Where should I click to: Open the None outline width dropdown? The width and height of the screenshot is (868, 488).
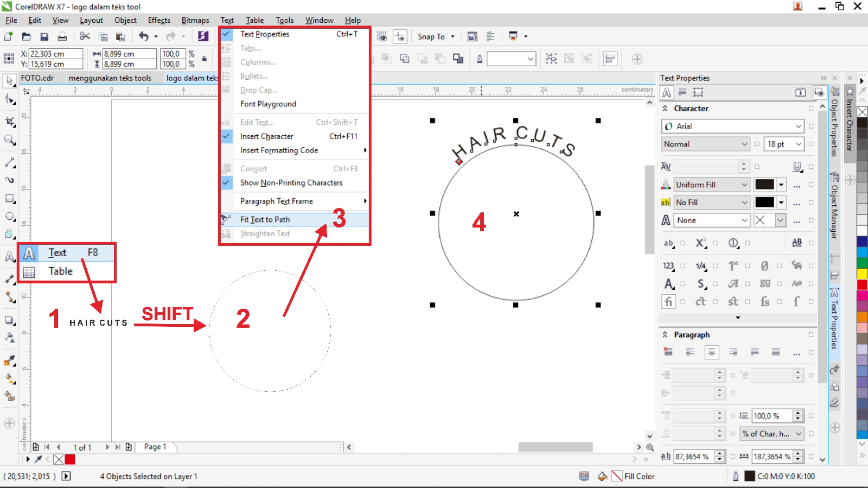tap(744, 220)
